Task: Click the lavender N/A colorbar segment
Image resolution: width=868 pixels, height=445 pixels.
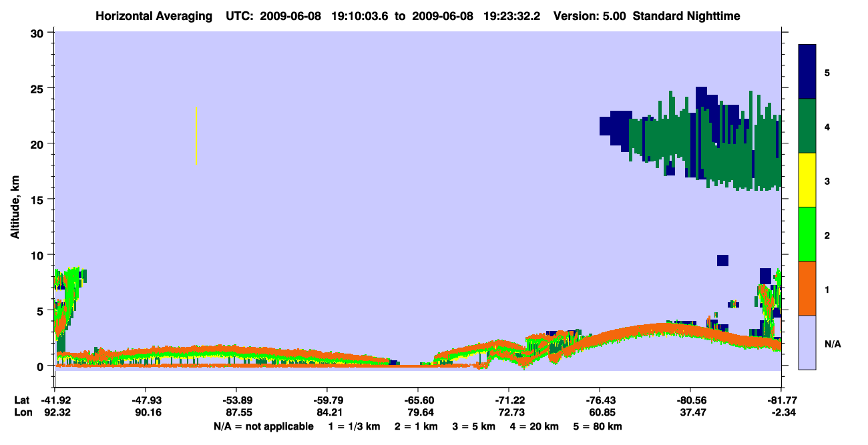Action: [x=807, y=342]
